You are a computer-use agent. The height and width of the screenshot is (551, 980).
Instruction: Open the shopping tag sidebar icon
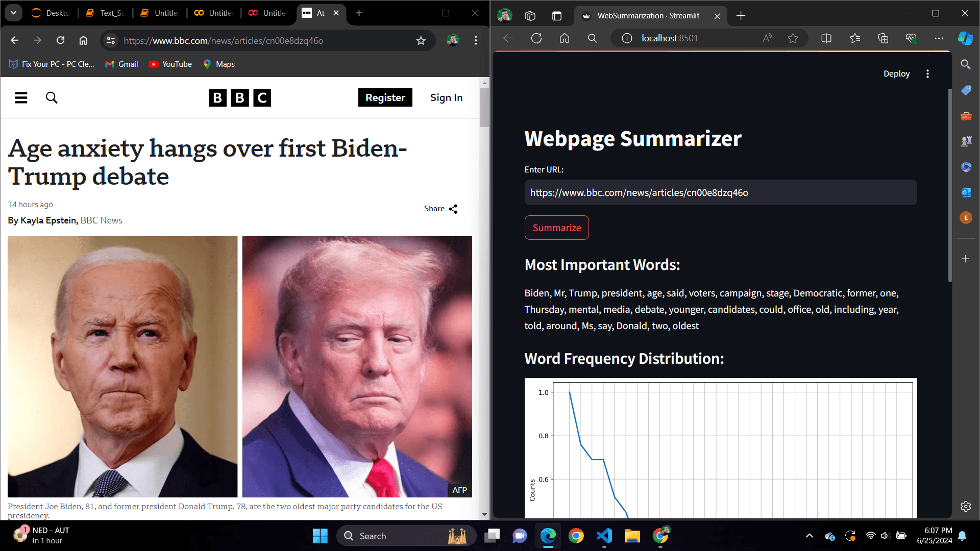click(966, 90)
